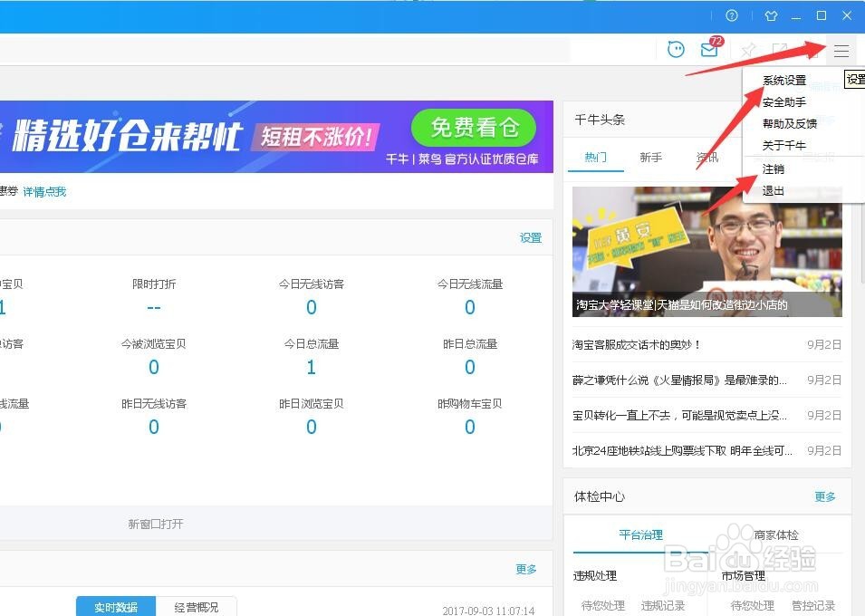Screen dimensions: 865x616
Task: Open the 平台治理 tab
Action: point(640,534)
